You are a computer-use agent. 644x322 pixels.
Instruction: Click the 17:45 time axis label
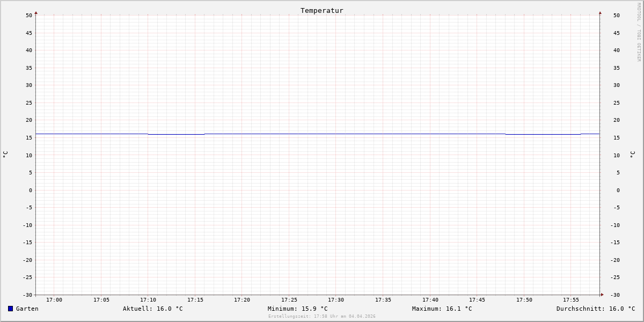pyautogui.click(x=477, y=300)
